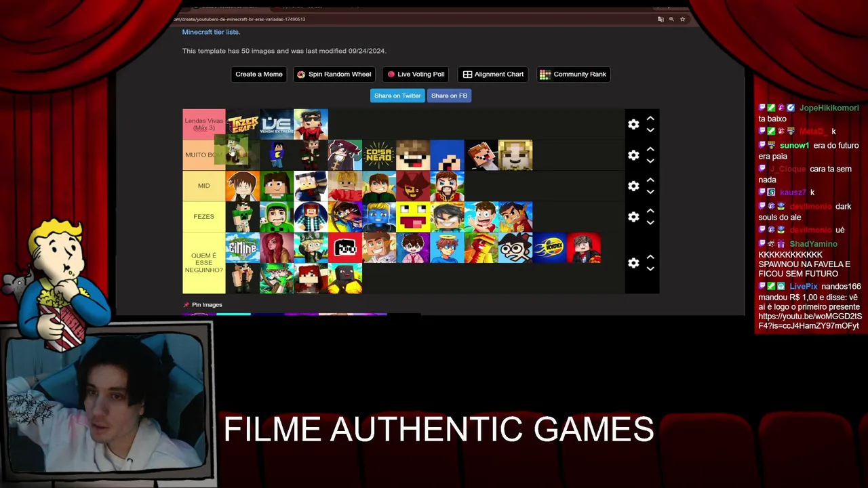Open settings gear for MID row
868x488 pixels.
pos(633,186)
